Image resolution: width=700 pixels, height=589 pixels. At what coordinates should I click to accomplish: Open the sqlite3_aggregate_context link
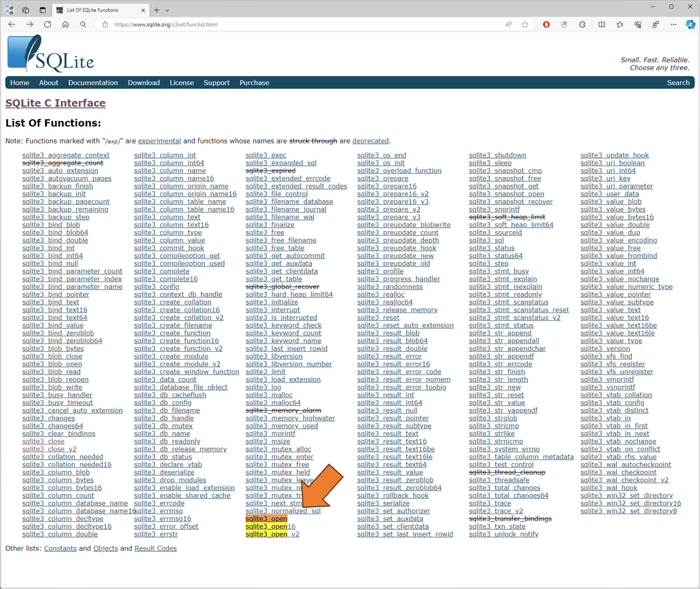[x=66, y=155]
